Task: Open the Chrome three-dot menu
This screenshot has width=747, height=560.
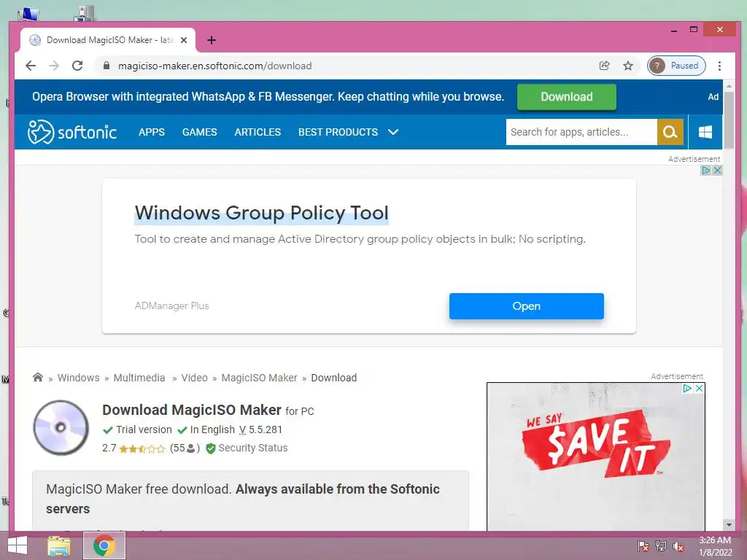Action: [719, 66]
